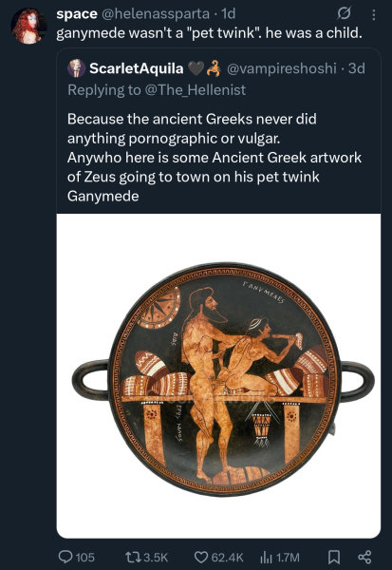392x570 pixels.
Task: Reply to the post with 105 comments
Action: tap(77, 557)
